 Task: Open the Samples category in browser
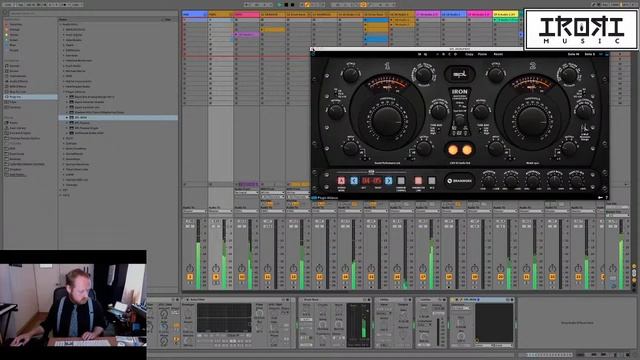point(15,107)
